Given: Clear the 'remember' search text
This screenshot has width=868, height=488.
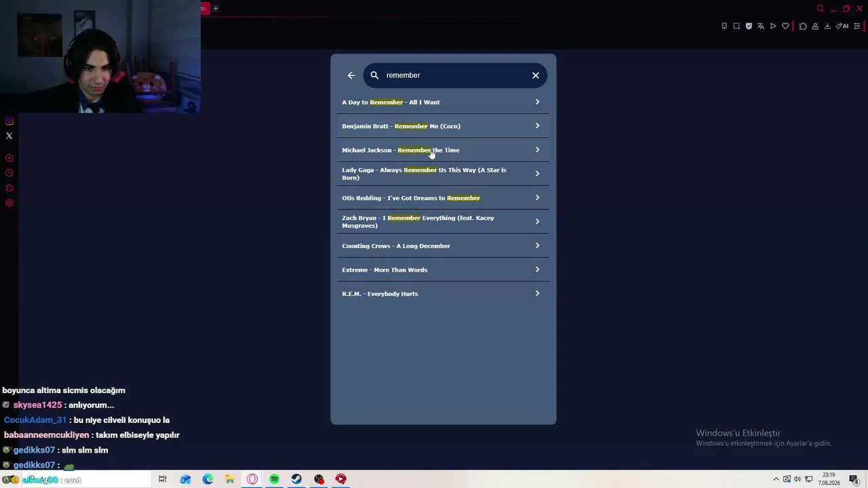Looking at the screenshot, I should tap(536, 75).
